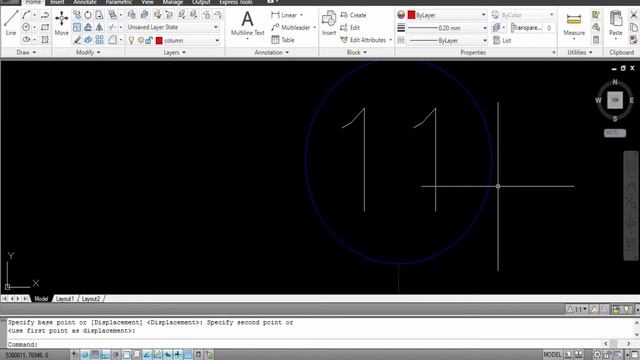Select the Arc draw tool
640x360 pixels.
pos(26,15)
